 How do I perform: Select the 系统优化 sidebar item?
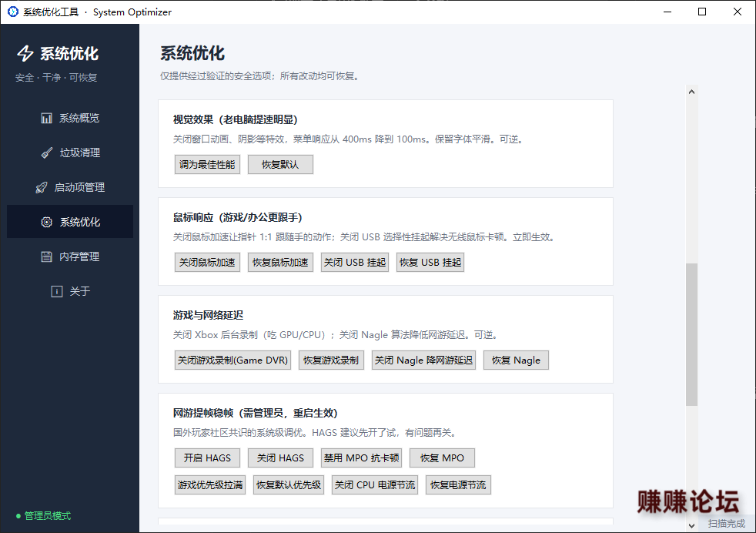point(70,222)
